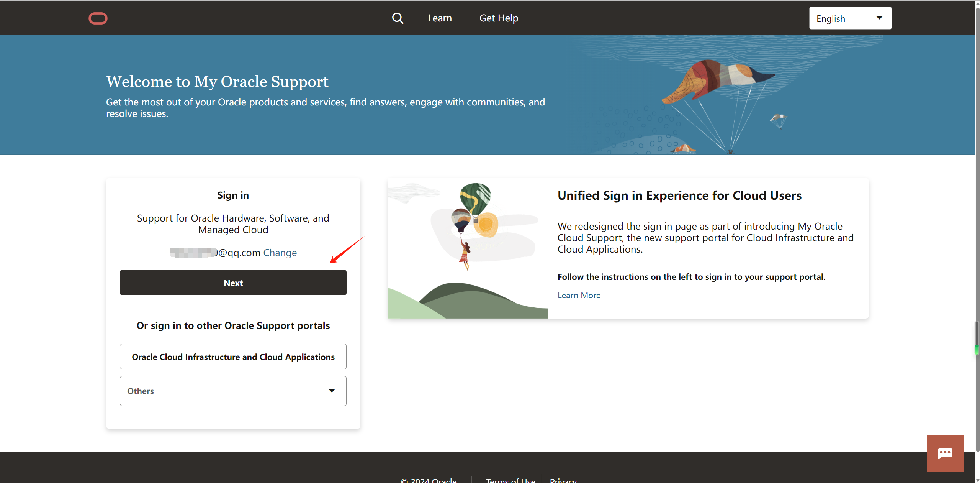Click the English dropdown arrow
The image size is (980, 483).
[x=879, y=18]
